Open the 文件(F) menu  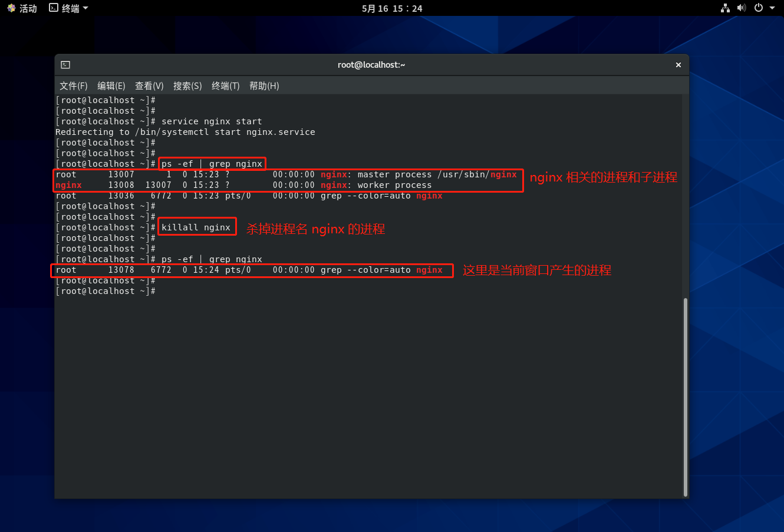pos(74,86)
